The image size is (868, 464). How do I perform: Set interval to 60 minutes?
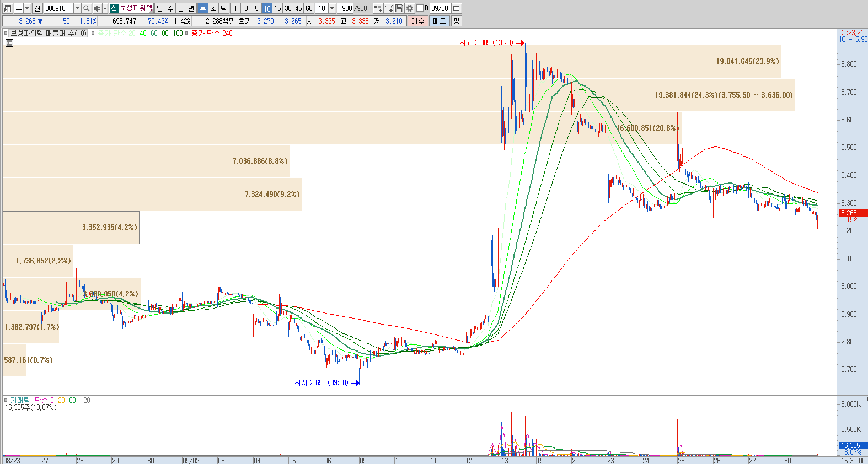coord(309,8)
